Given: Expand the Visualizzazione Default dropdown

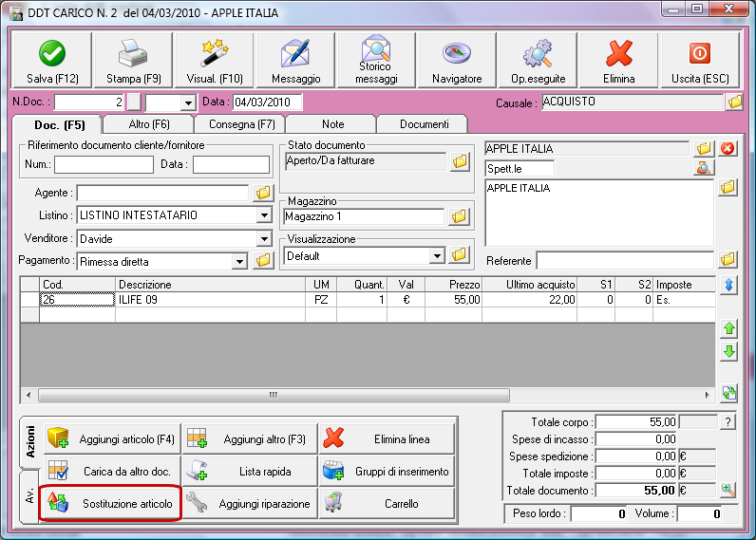Looking at the screenshot, I should (x=437, y=256).
